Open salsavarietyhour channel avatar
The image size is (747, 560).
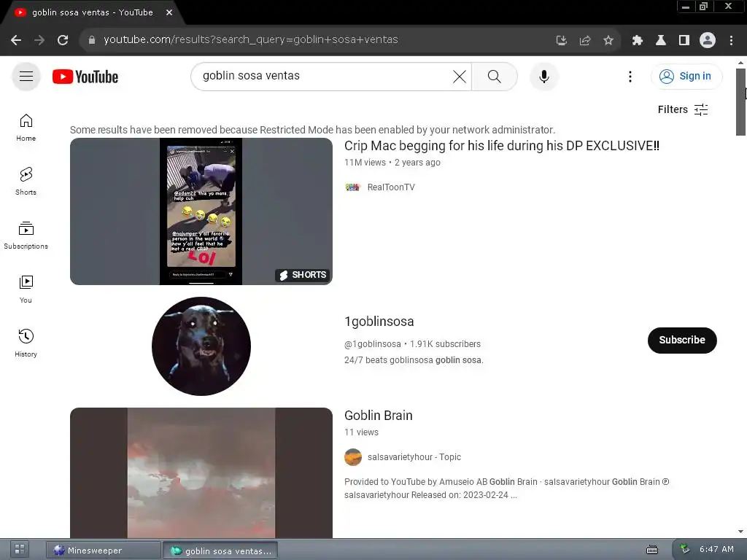pos(353,456)
